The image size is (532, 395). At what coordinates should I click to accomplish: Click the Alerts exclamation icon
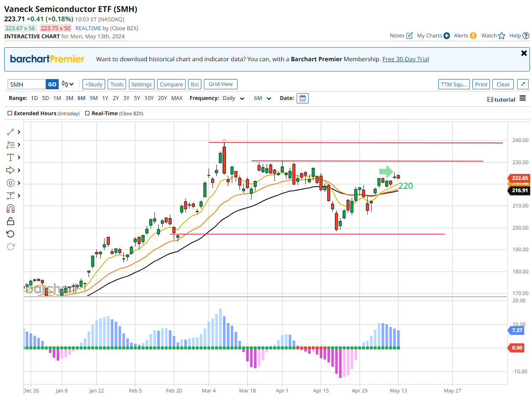(473, 36)
